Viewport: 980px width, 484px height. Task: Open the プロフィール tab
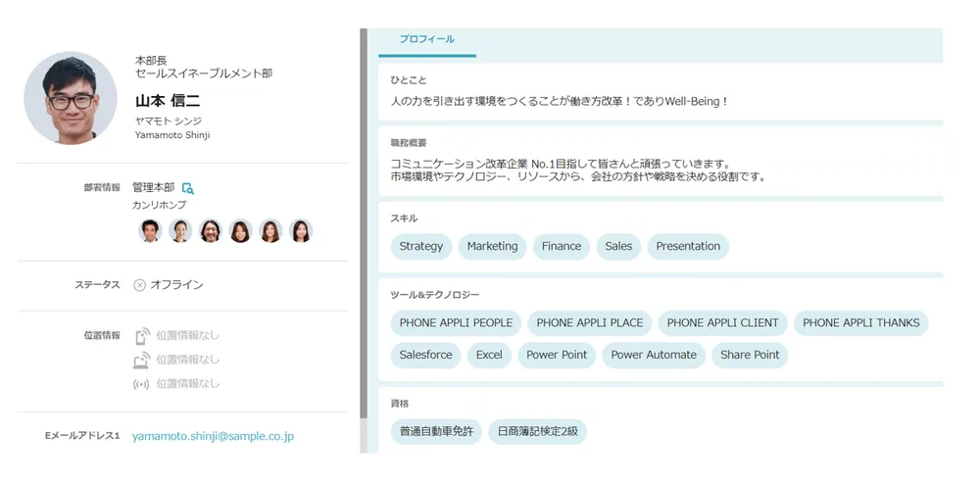point(426,39)
